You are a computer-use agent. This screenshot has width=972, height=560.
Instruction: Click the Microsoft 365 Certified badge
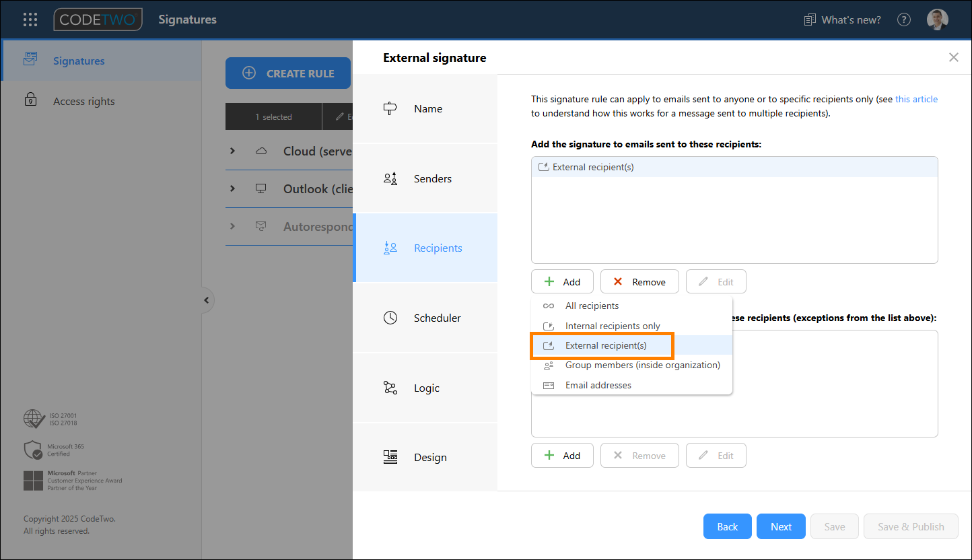(x=54, y=450)
